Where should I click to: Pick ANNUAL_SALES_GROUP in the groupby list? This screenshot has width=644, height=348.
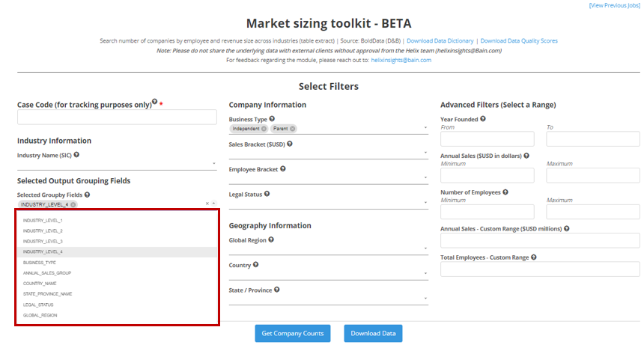[47, 273]
